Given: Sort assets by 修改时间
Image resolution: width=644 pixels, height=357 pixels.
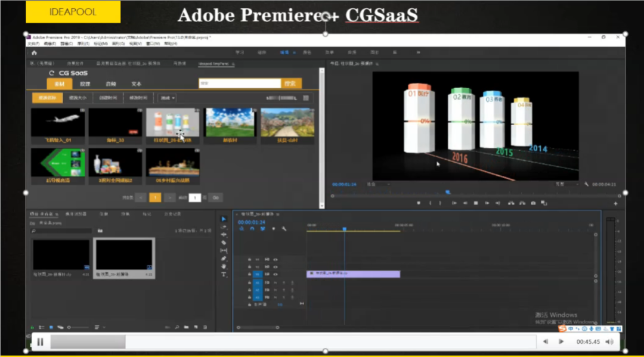Looking at the screenshot, I should pyautogui.click(x=138, y=98).
